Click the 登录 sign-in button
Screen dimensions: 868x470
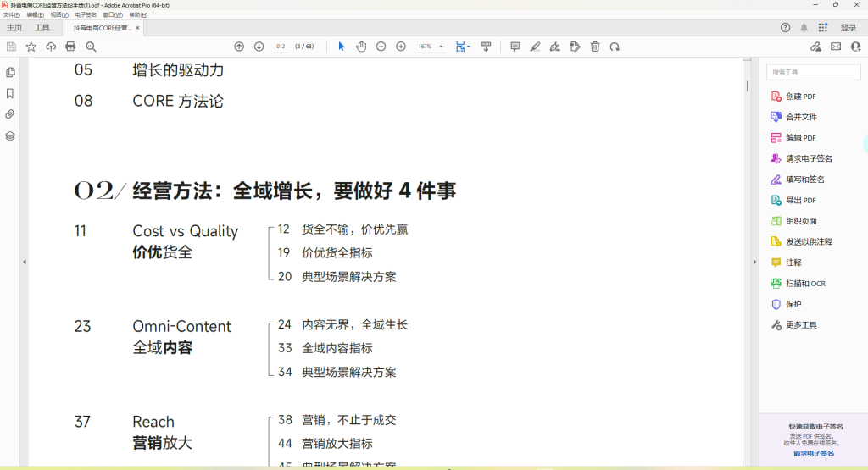848,28
